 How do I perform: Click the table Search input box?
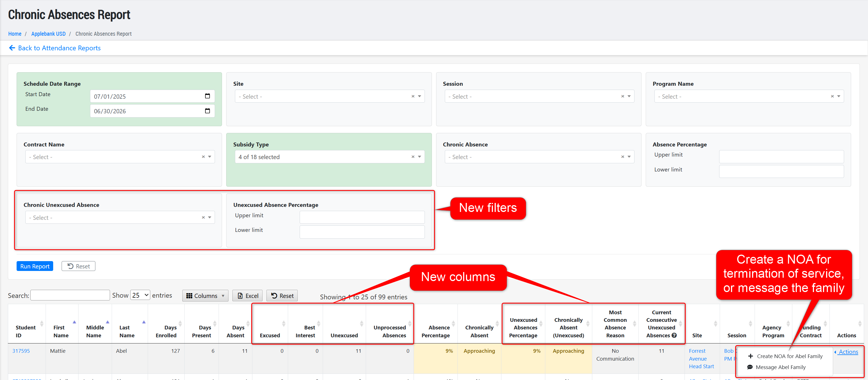tap(70, 295)
